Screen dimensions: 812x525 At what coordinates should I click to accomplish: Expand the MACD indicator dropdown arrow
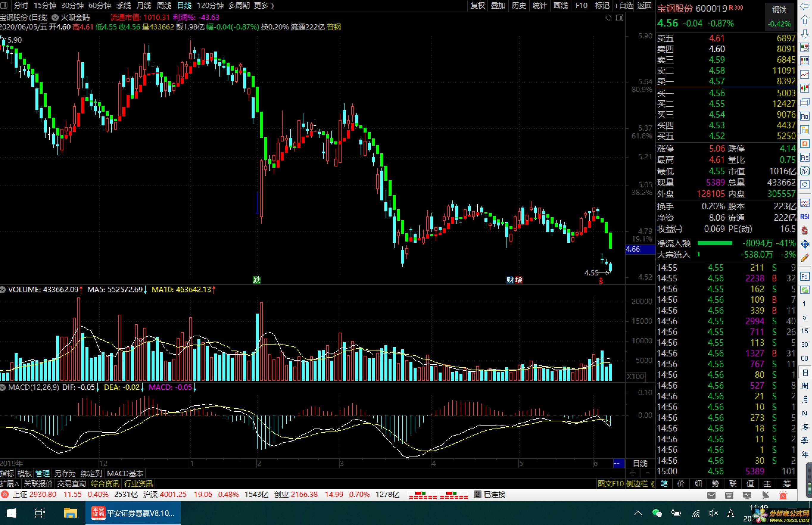point(3,387)
